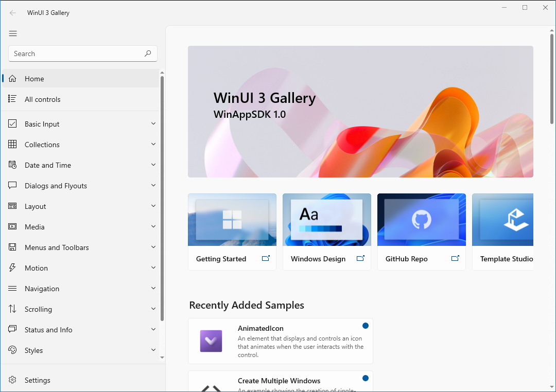Select Home in navigation pane
This screenshot has width=556, height=392.
80,78
